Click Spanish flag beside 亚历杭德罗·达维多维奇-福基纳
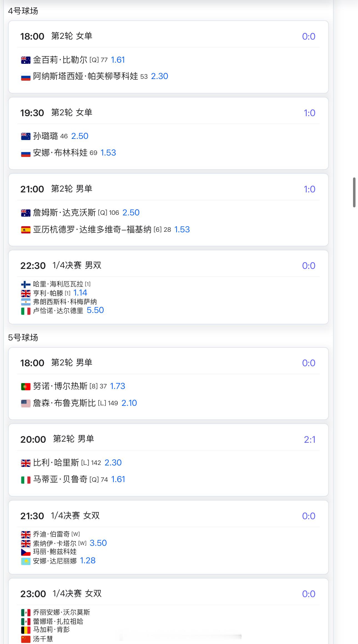The height and width of the screenshot is (644, 358). [26, 230]
